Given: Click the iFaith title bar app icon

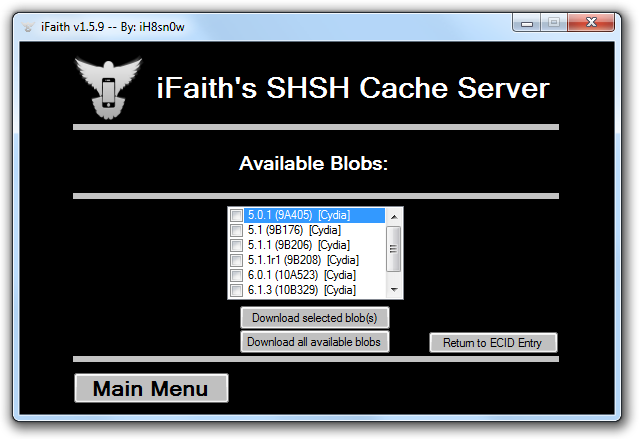Looking at the screenshot, I should 27,25.
